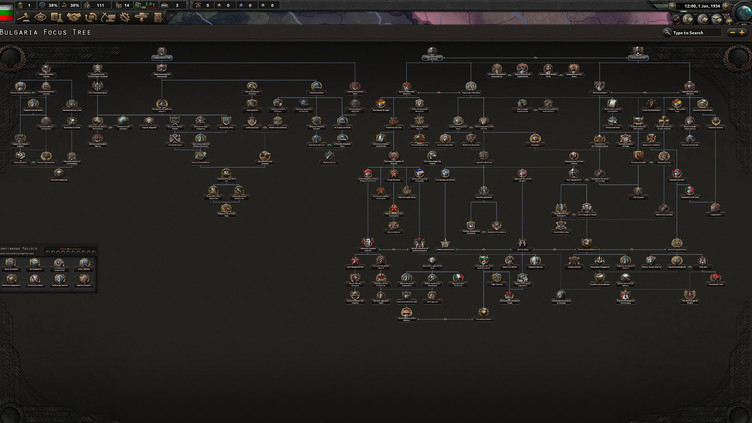Click the fuel status indicator
Viewport: 752px width, 423px height.
[146, 5]
